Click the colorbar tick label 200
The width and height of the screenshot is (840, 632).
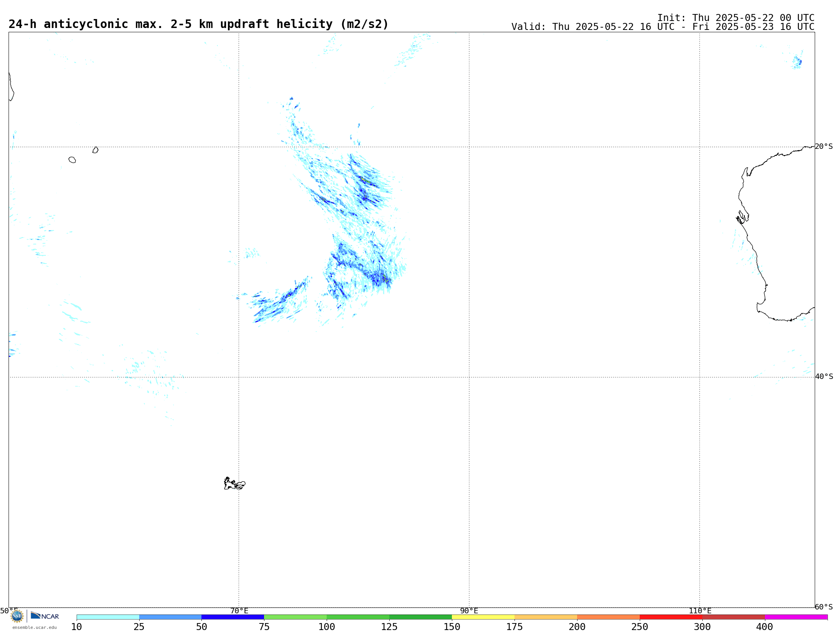577,627
